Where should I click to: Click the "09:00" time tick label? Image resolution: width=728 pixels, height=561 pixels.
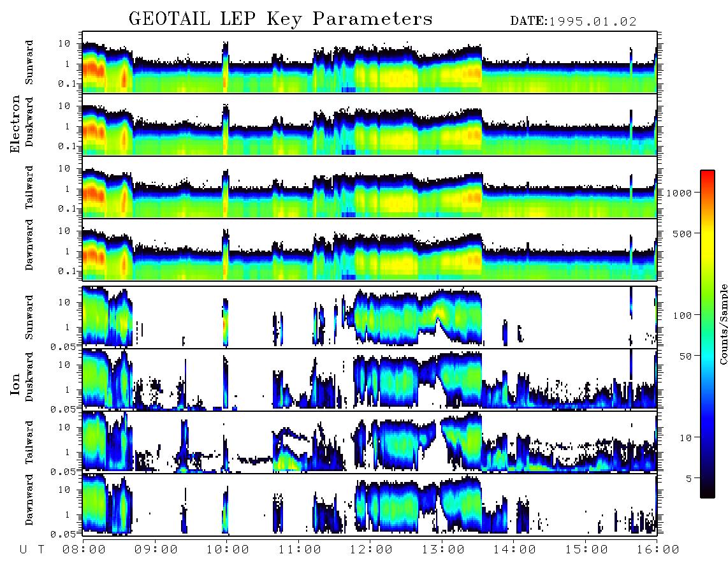point(156,550)
